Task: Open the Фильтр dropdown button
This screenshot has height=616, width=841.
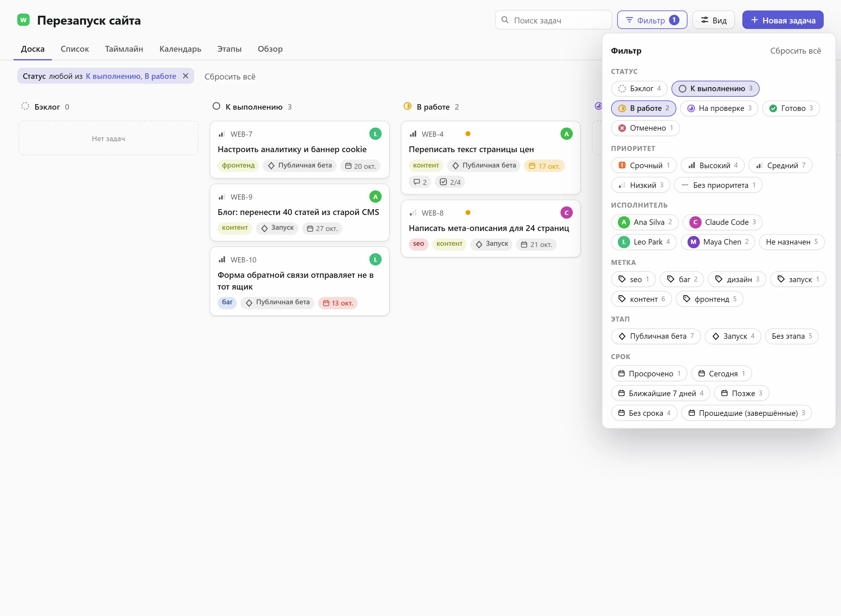Action: click(652, 20)
